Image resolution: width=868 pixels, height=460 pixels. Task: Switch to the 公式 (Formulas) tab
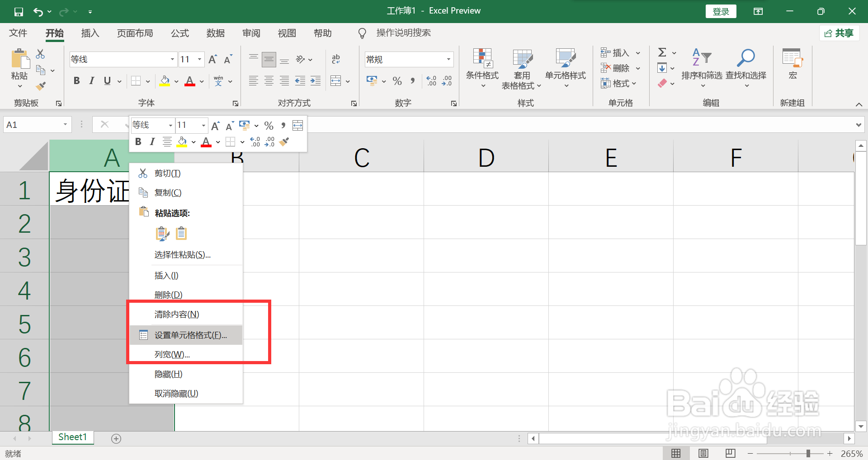[x=179, y=33]
